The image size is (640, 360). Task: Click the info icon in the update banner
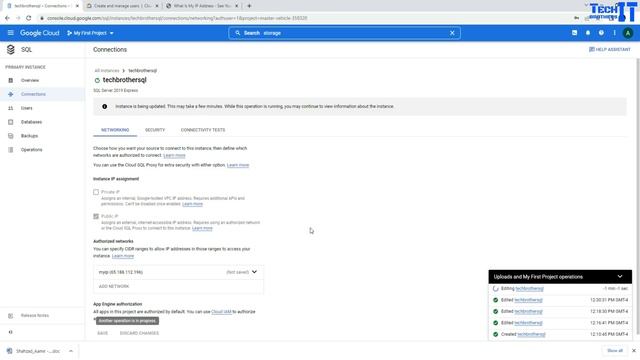pyautogui.click(x=104, y=107)
